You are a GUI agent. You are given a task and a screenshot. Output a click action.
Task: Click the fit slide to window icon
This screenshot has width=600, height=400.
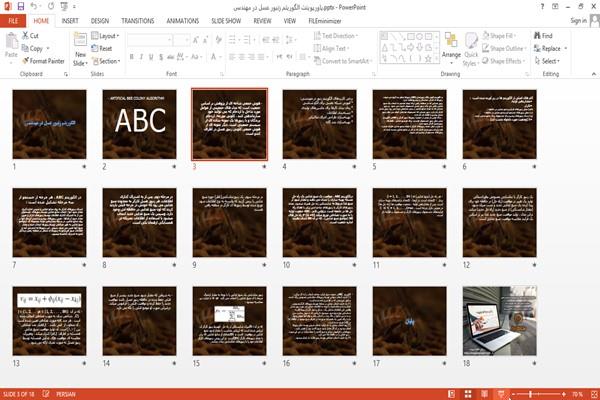594,394
